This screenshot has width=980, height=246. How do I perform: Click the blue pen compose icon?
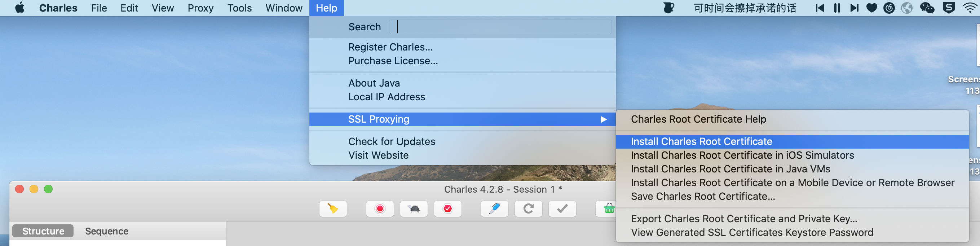tap(494, 209)
